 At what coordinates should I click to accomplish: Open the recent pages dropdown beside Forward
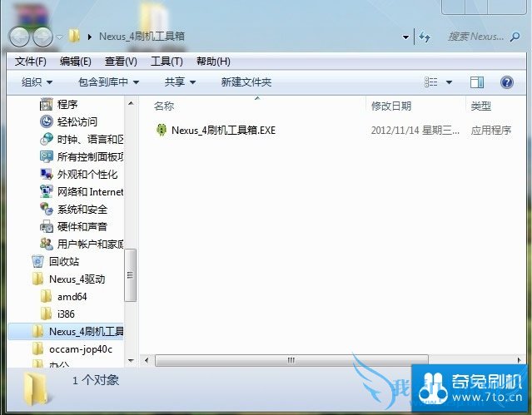(x=59, y=37)
